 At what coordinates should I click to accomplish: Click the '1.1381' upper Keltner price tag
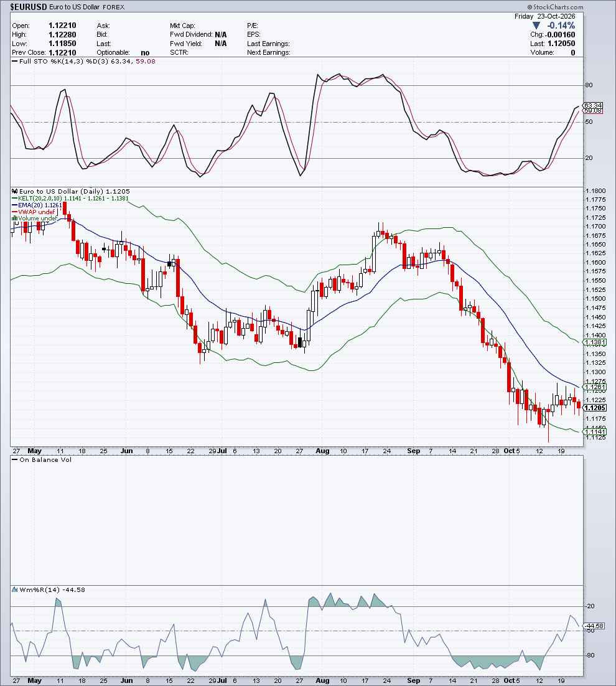click(595, 342)
